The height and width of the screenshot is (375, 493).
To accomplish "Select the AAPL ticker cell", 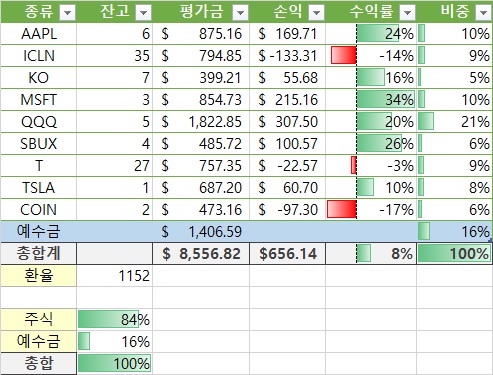I will pyautogui.click(x=39, y=34).
